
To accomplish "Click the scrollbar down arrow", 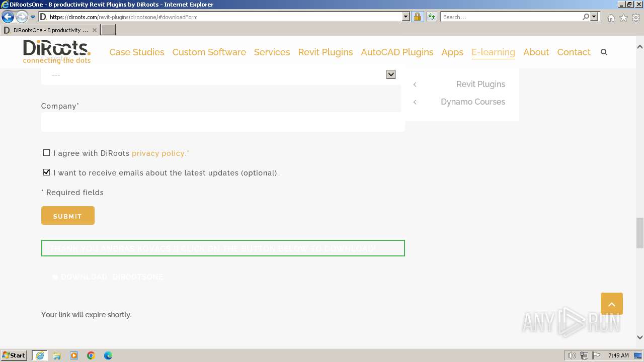I will pyautogui.click(x=640, y=337).
